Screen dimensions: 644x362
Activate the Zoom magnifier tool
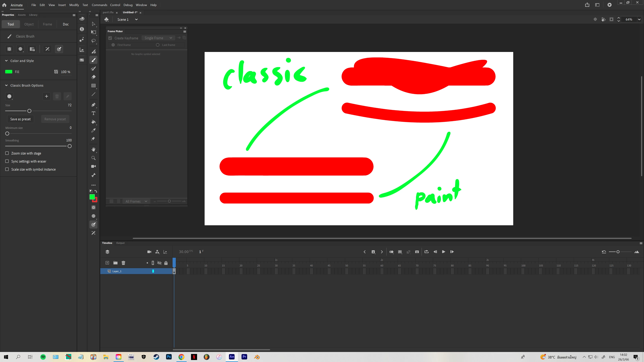[x=94, y=158]
